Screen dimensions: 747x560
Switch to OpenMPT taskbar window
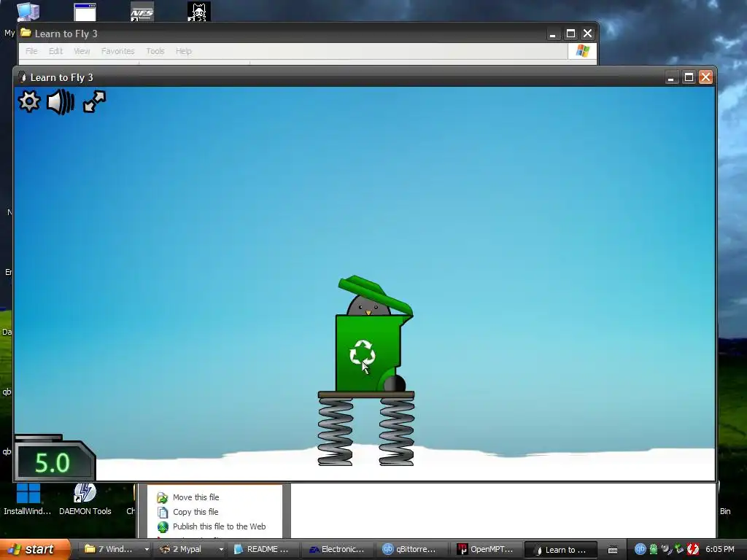(x=487, y=549)
